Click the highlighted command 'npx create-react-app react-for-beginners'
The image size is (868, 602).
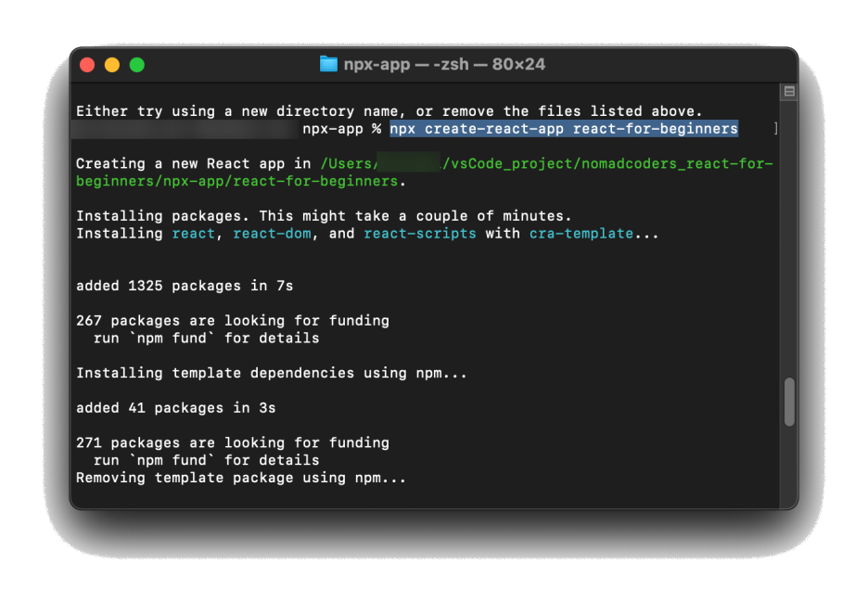coord(564,129)
